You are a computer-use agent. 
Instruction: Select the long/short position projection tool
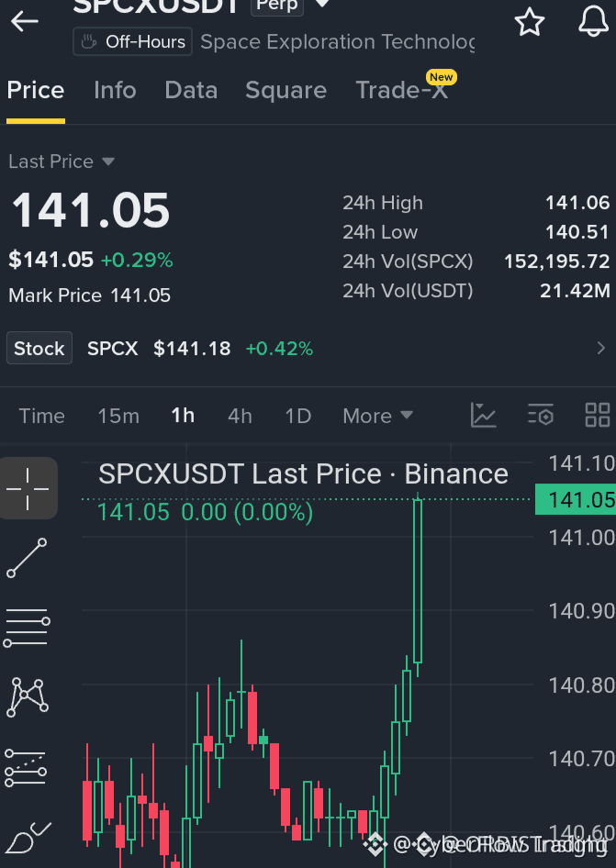point(26,768)
